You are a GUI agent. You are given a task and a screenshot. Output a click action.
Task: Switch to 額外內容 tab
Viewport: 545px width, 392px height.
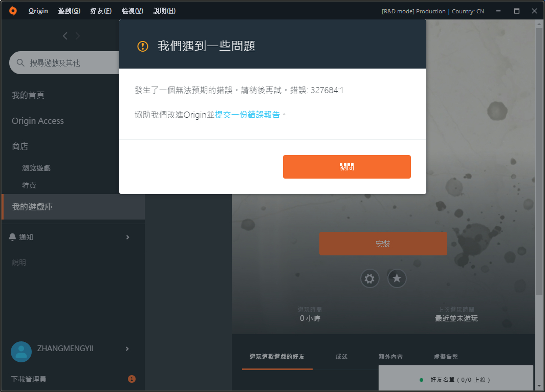point(390,357)
